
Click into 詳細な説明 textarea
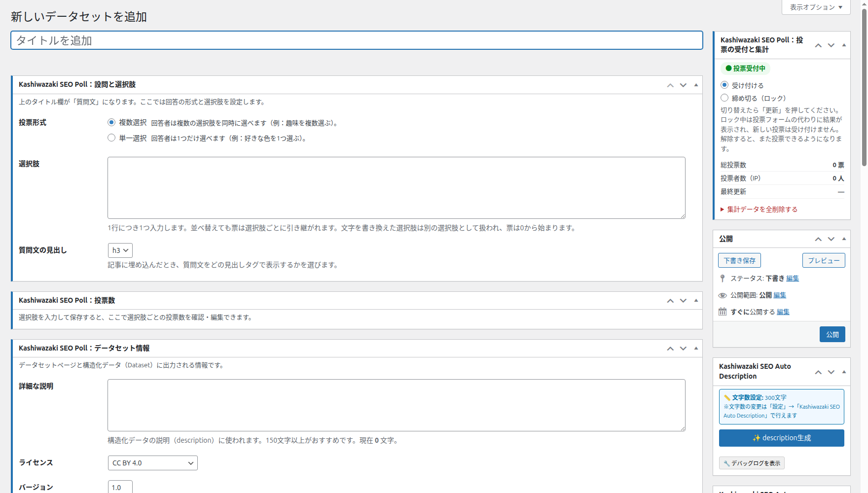click(x=397, y=405)
